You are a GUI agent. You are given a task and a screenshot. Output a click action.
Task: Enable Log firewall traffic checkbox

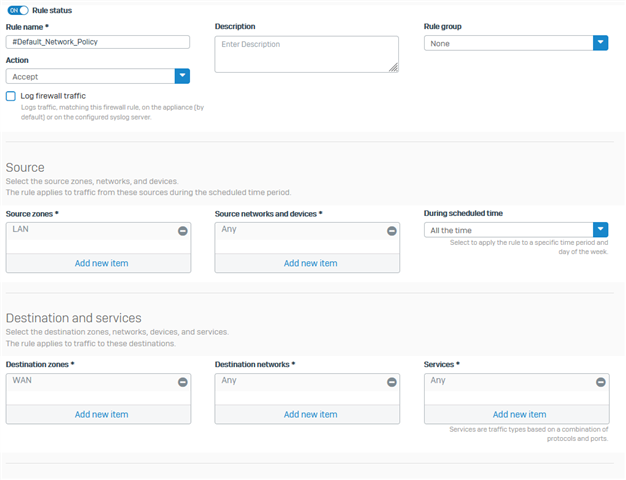point(11,96)
